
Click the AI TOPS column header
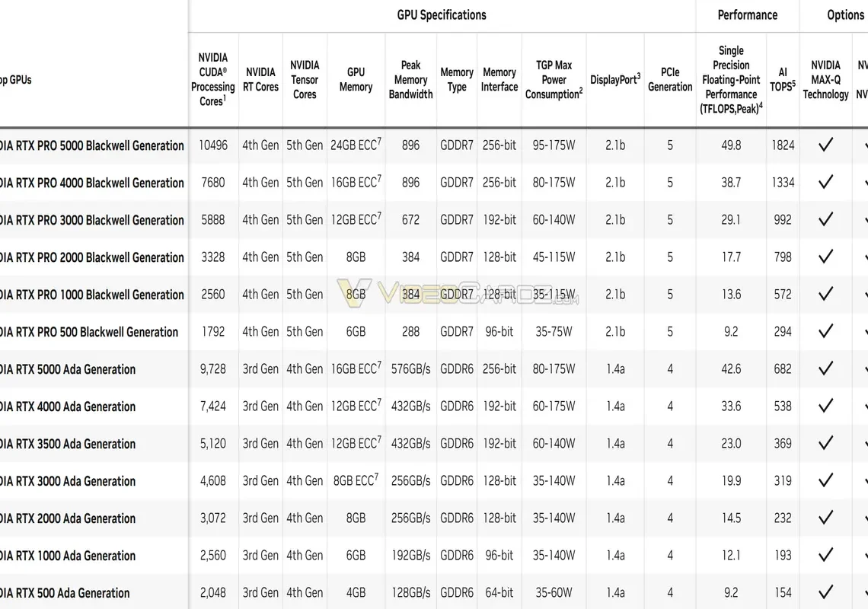[783, 80]
